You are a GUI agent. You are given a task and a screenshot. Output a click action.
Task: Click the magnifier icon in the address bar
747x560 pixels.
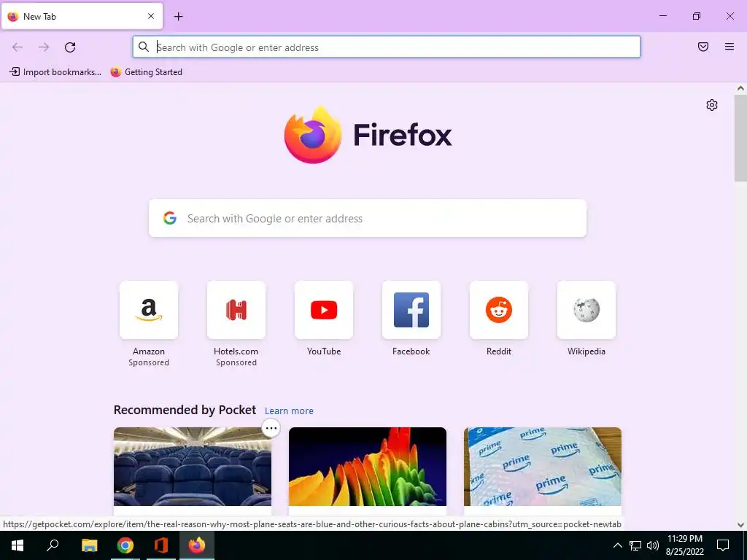[144, 47]
